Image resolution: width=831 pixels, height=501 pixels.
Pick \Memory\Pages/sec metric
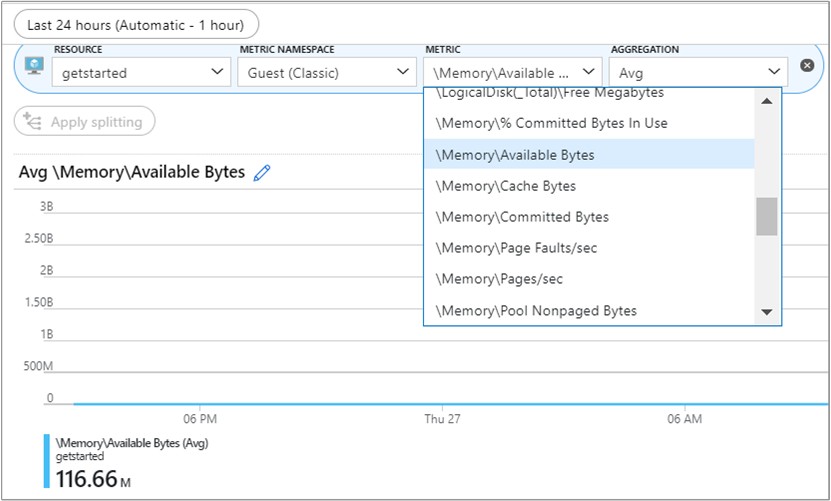589,279
